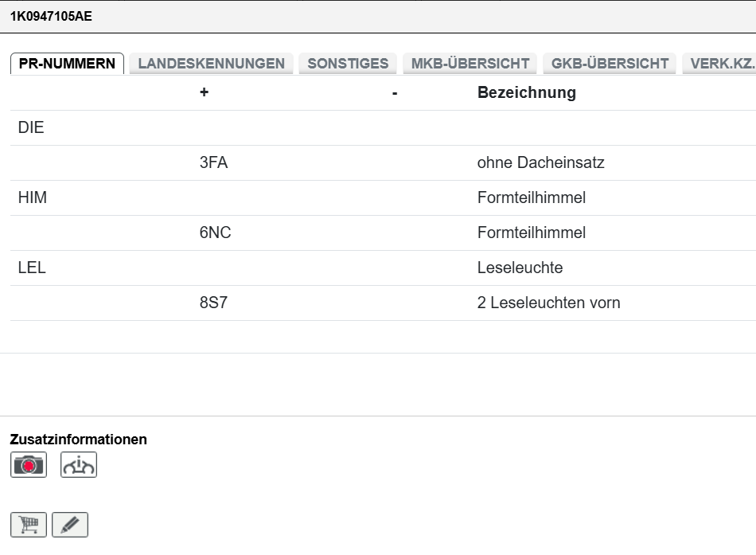Click the HIM Formteilhimmel group row
This screenshot has height=555, width=756.
tap(383, 197)
